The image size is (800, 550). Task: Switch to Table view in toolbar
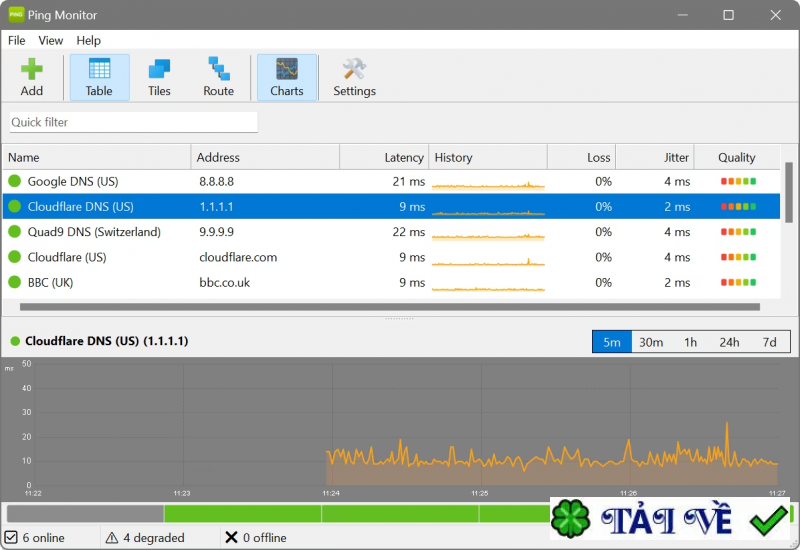pos(99,77)
